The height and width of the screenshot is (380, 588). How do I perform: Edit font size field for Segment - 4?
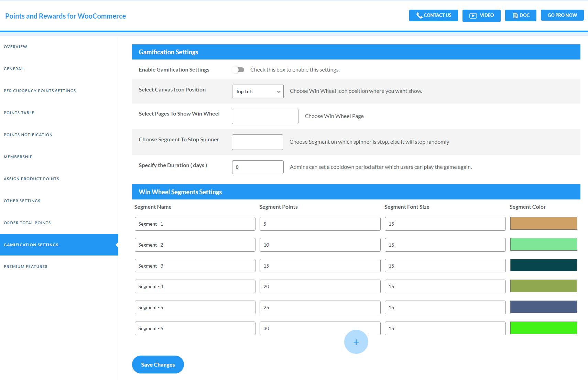coord(445,286)
